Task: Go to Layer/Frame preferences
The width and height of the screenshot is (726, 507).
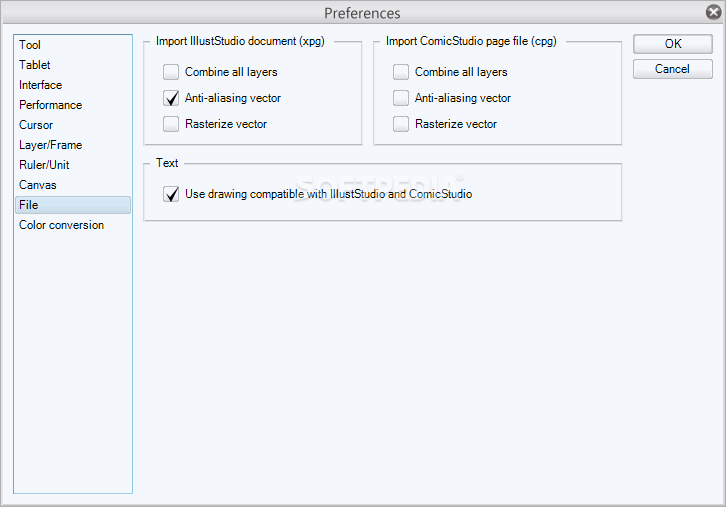Action: 50,145
